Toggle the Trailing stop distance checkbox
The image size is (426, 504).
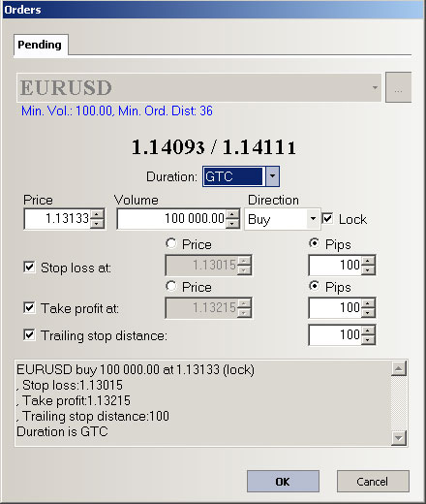(29, 335)
